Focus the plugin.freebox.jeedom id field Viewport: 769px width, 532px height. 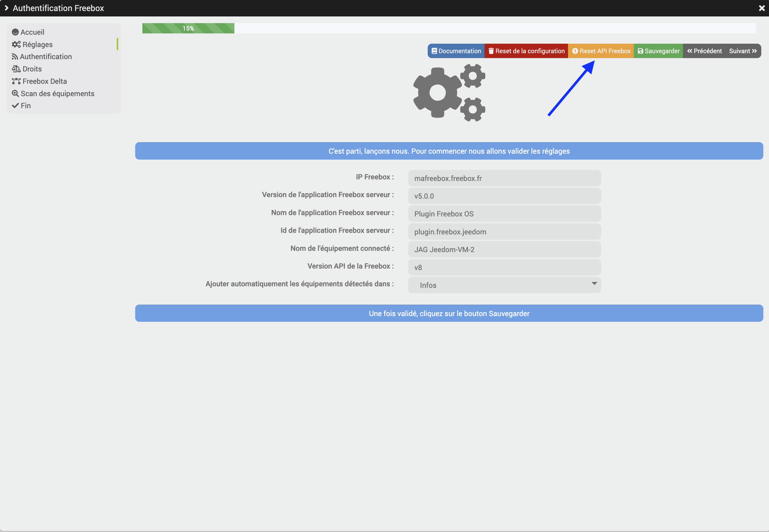click(x=504, y=232)
